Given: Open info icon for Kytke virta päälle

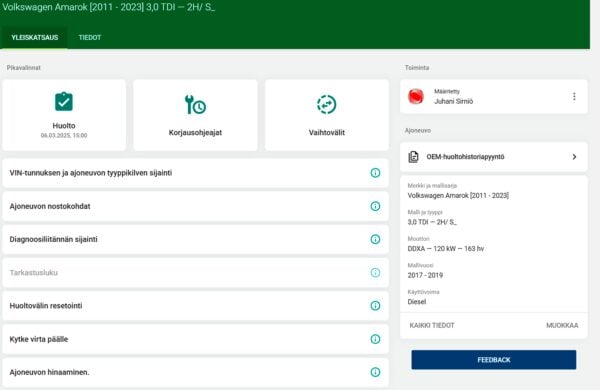Looking at the screenshot, I should tap(375, 339).
